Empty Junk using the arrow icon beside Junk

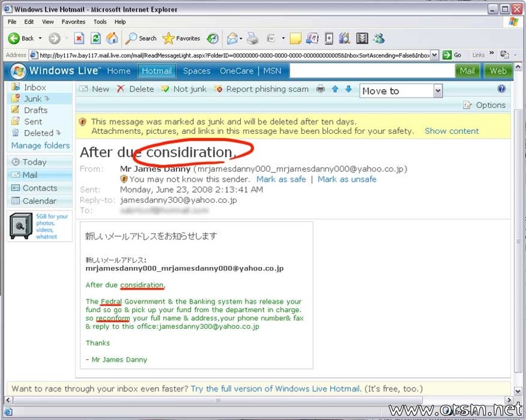[47, 99]
